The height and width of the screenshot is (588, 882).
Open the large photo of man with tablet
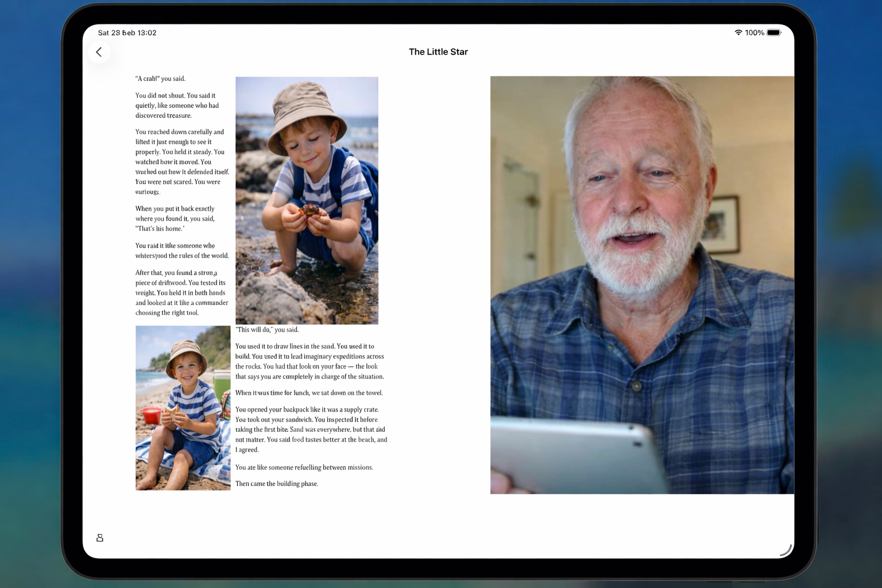coord(642,285)
